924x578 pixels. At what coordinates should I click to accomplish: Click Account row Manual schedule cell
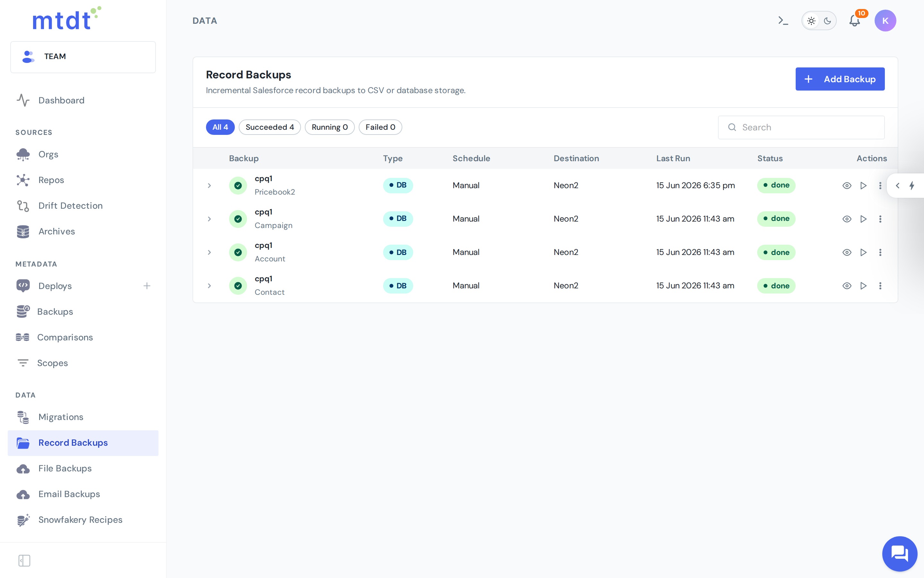click(466, 252)
